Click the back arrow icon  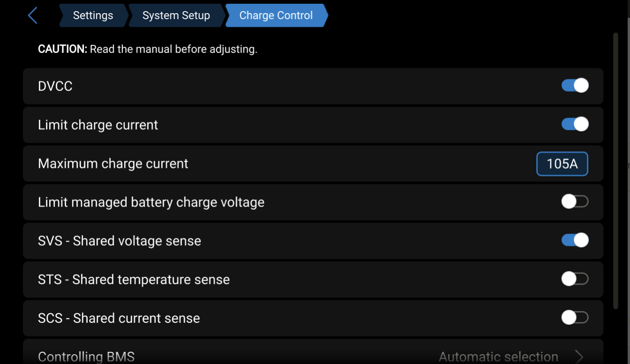[x=32, y=15]
